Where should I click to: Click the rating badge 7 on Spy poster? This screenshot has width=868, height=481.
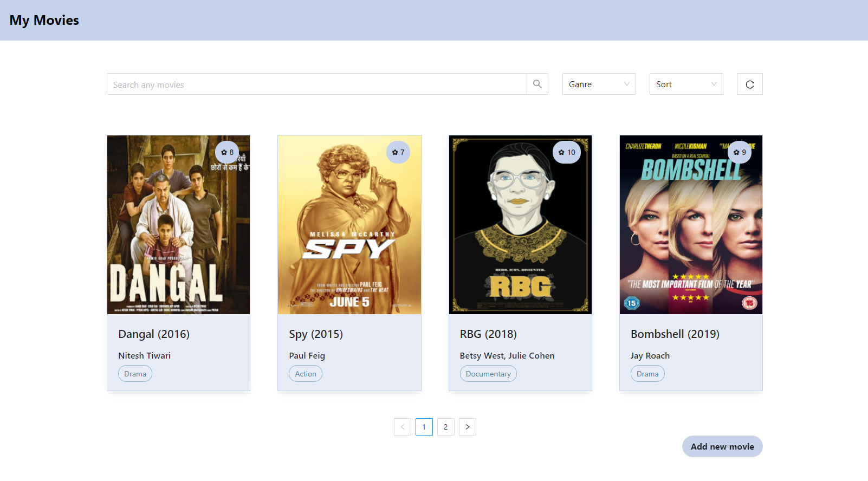coord(398,152)
